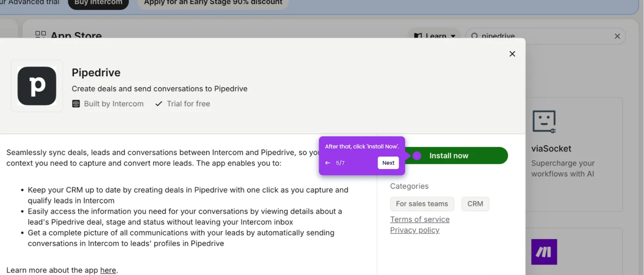Close the Pipedrive app details dialog
Viewport: 644px width, 275px height.
[512, 54]
